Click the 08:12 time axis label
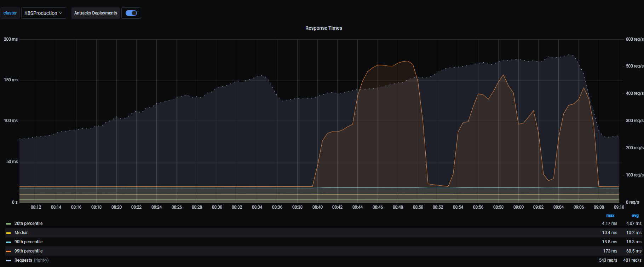The width and height of the screenshot is (644, 267). pyautogui.click(x=36, y=207)
